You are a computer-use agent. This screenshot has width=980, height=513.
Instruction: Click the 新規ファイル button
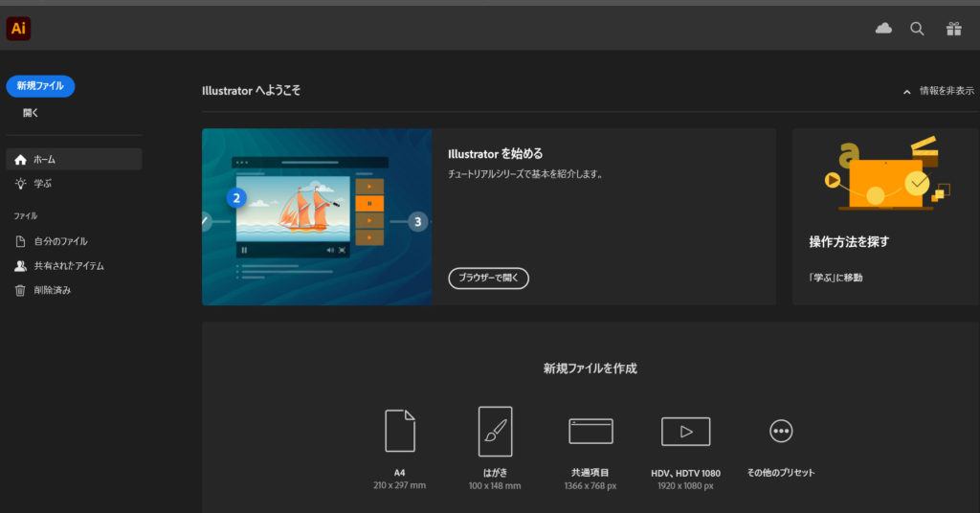click(x=40, y=86)
